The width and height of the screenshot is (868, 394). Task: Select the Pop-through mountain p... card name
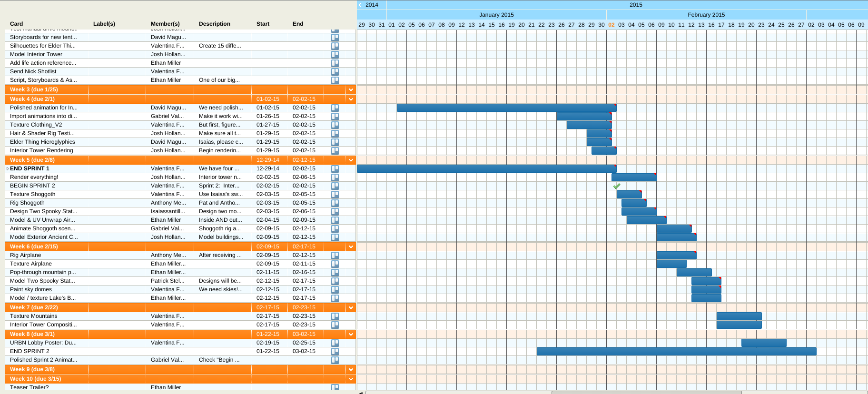pos(43,272)
